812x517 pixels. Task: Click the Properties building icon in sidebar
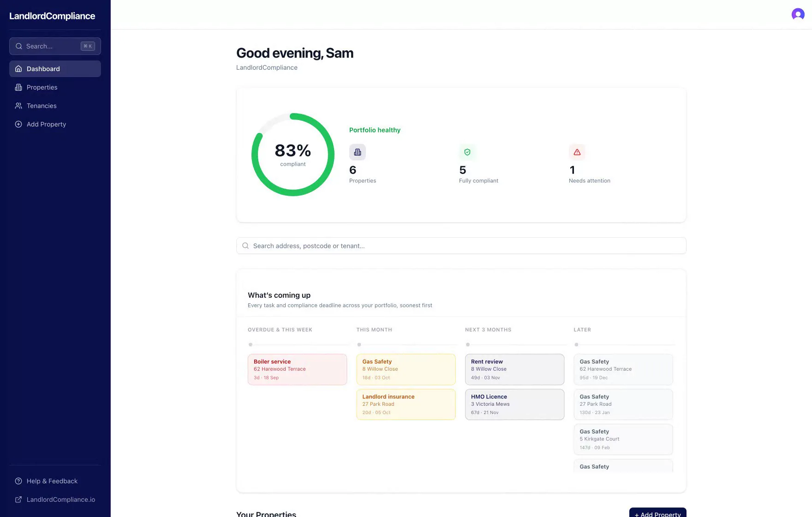click(18, 87)
